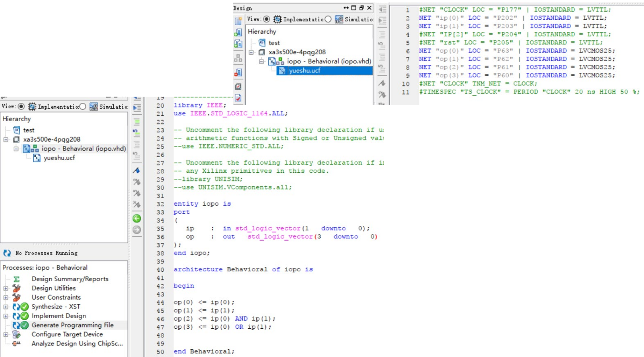Click the next bookmark icon beside the VHDL editor
Image resolution: width=644 pixels, height=357 pixels.
(x=137, y=182)
